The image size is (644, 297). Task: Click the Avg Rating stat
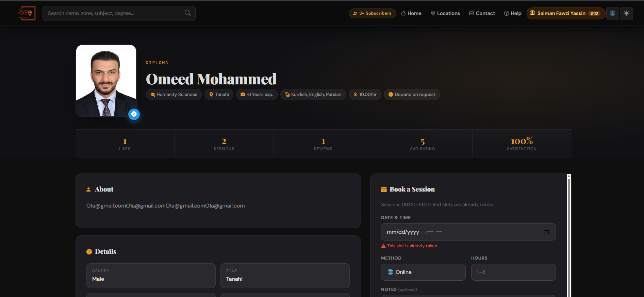pyautogui.click(x=423, y=144)
